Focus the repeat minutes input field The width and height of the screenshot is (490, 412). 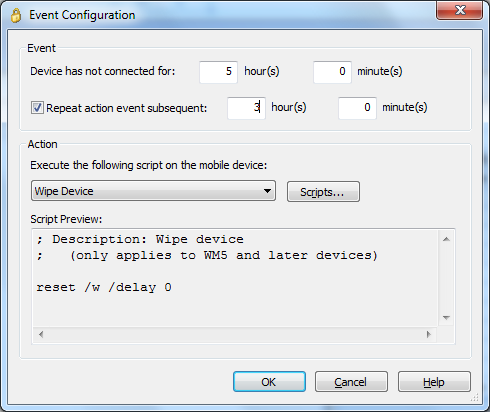(357, 108)
